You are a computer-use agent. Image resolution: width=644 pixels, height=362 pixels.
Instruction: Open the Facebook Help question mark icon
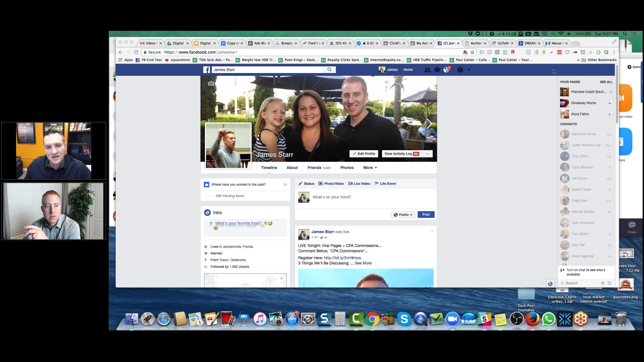(x=460, y=69)
